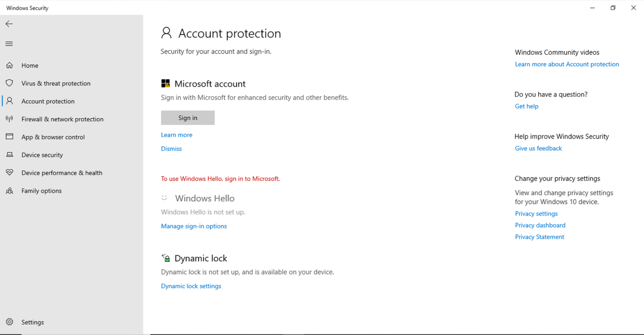The image size is (644, 335).
Task: Select the App & browser control icon
Action: click(10, 137)
